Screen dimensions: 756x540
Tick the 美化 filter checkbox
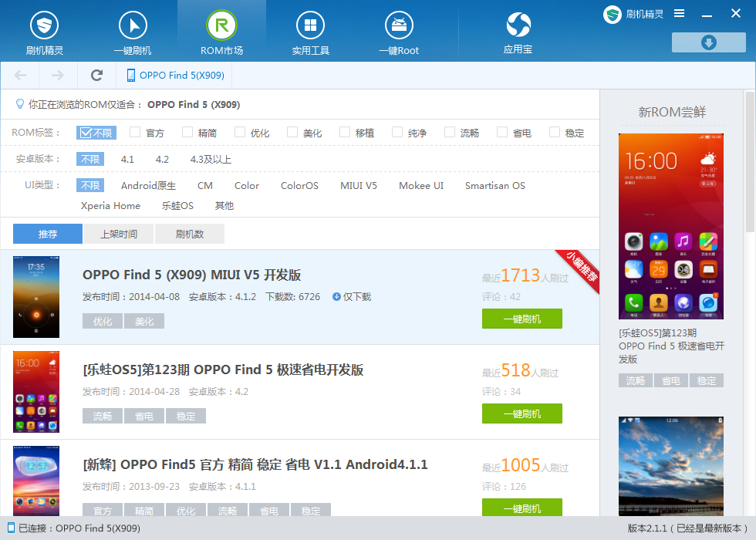[292, 132]
